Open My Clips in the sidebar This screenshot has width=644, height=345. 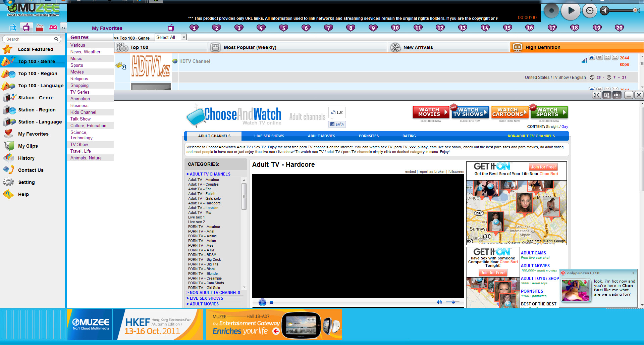coord(33,146)
